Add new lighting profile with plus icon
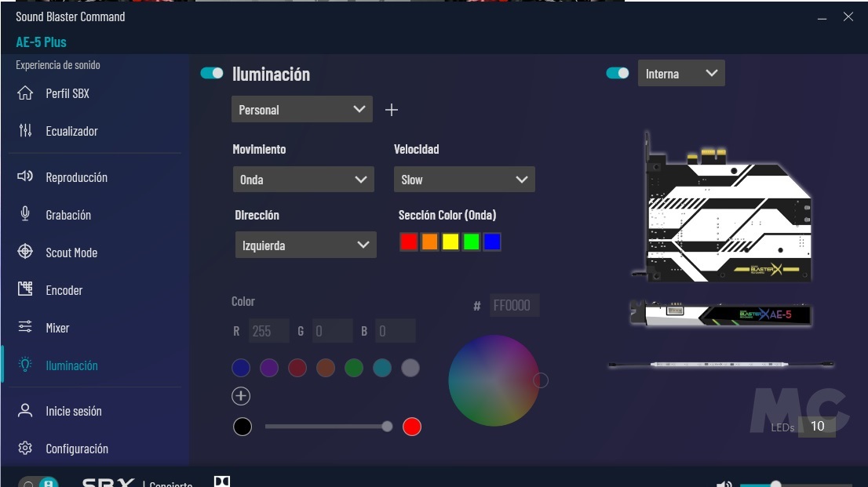 (x=392, y=110)
